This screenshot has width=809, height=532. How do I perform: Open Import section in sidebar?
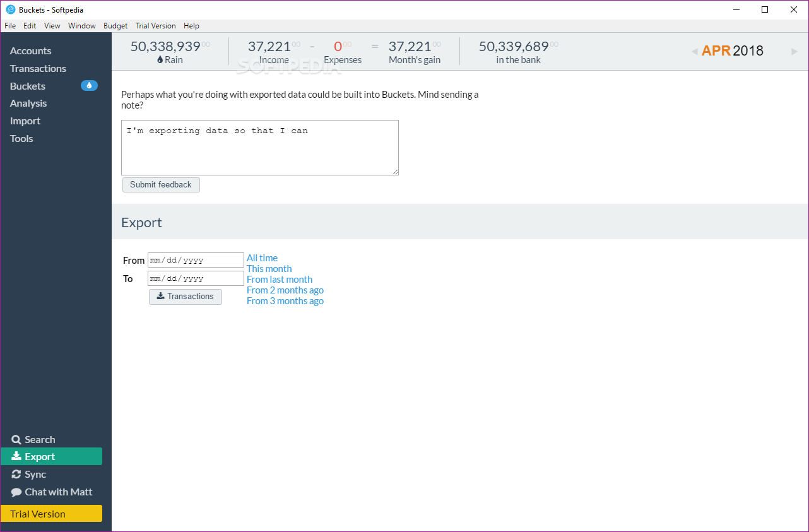point(25,121)
